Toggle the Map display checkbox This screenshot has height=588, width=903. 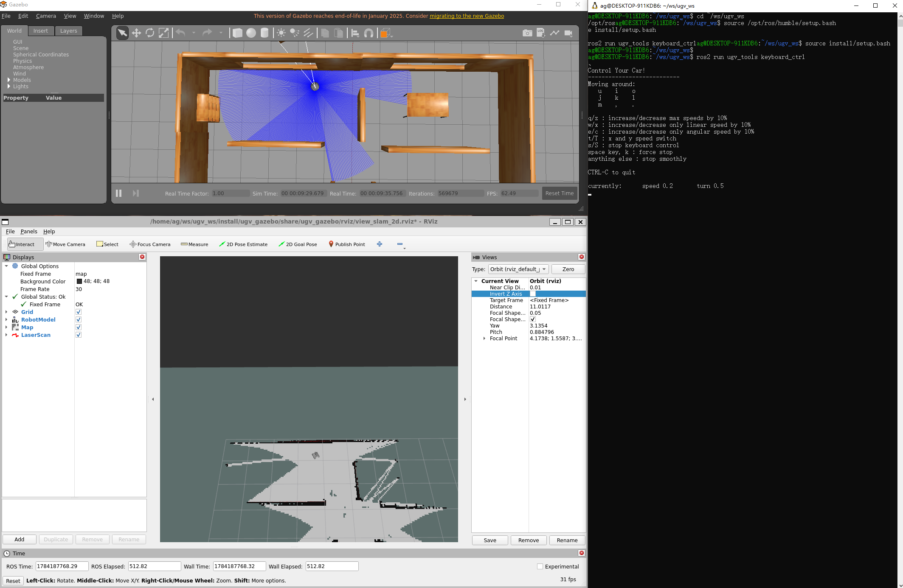click(79, 327)
